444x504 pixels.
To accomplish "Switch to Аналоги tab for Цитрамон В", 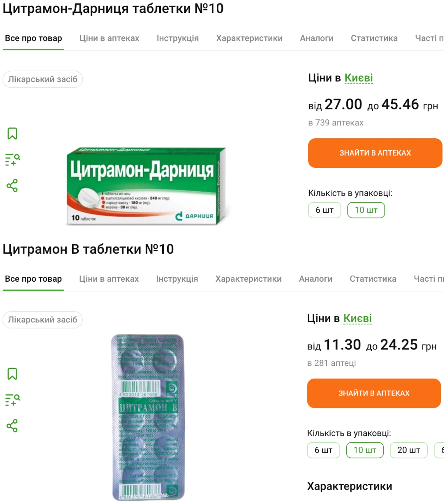I will 316,279.
